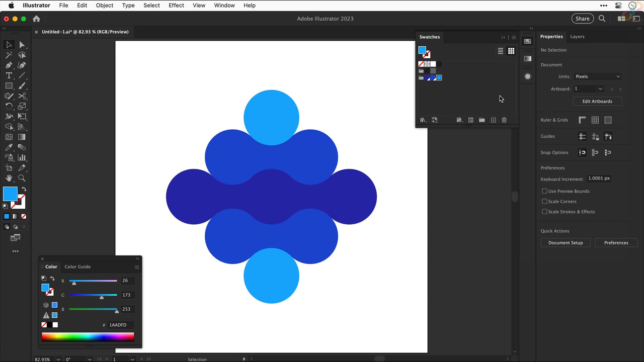Set toolbar fill mode to Color
644x362 pixels.
click(x=7, y=216)
